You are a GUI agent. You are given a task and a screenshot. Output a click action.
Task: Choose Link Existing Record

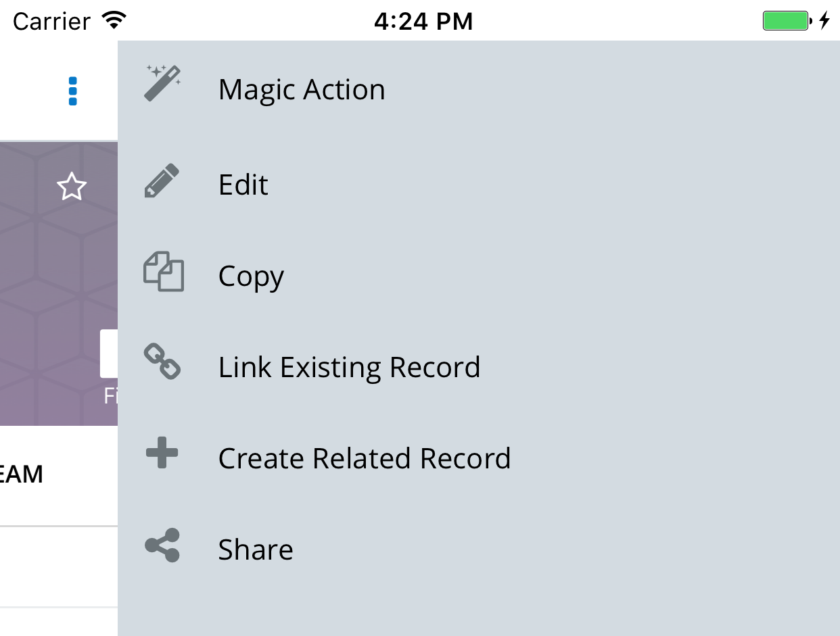coord(349,368)
